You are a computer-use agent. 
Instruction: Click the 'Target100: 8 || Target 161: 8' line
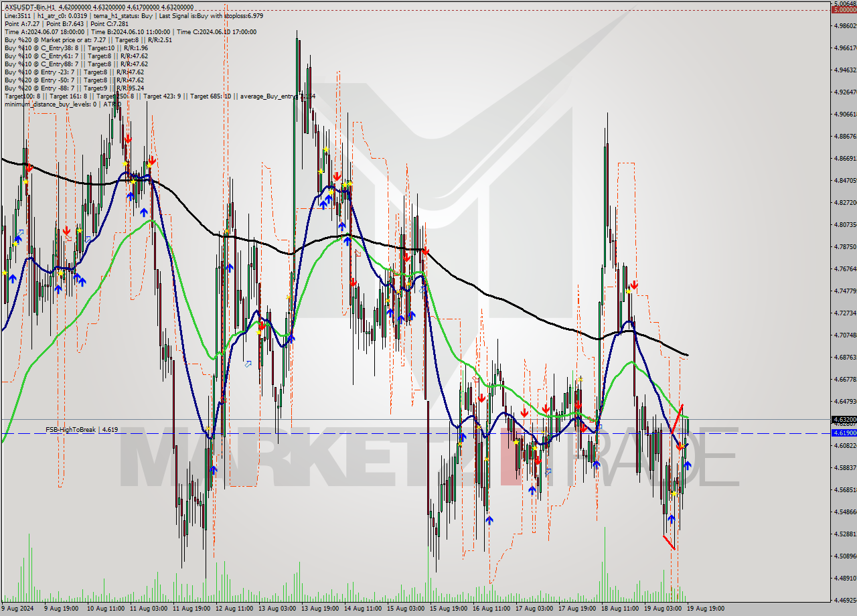pyautogui.click(x=159, y=96)
